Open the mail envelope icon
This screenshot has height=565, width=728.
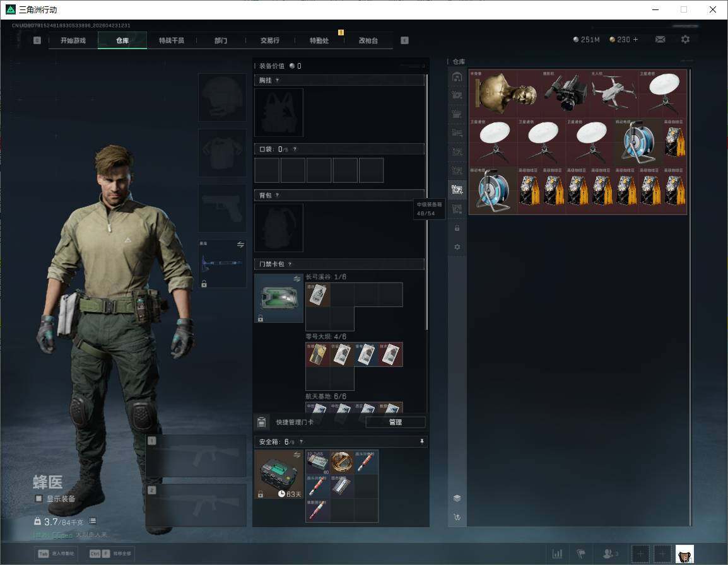pos(660,40)
